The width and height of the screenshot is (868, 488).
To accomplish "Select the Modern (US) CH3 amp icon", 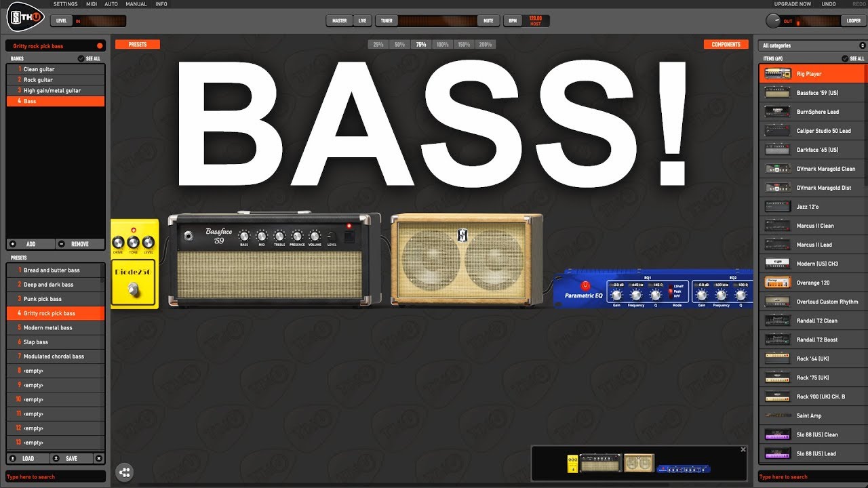I will point(776,264).
